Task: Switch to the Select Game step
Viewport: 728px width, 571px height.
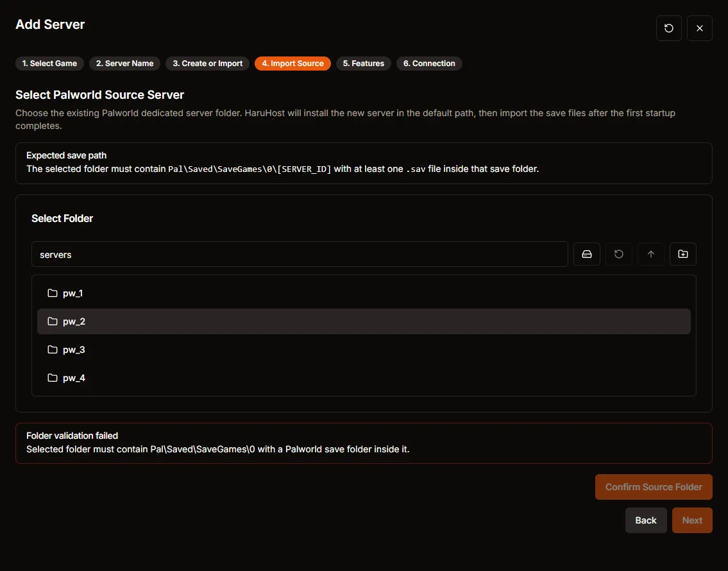Action: (x=49, y=64)
